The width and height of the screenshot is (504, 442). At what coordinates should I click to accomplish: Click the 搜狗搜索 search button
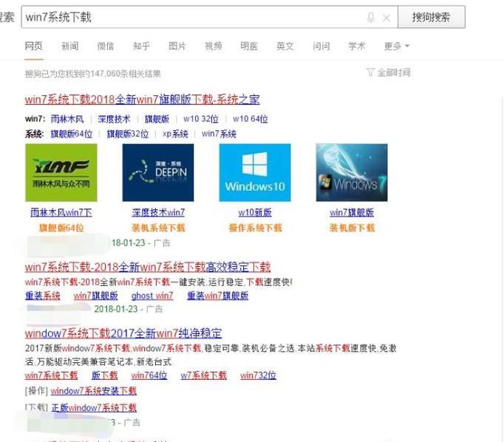pos(432,17)
